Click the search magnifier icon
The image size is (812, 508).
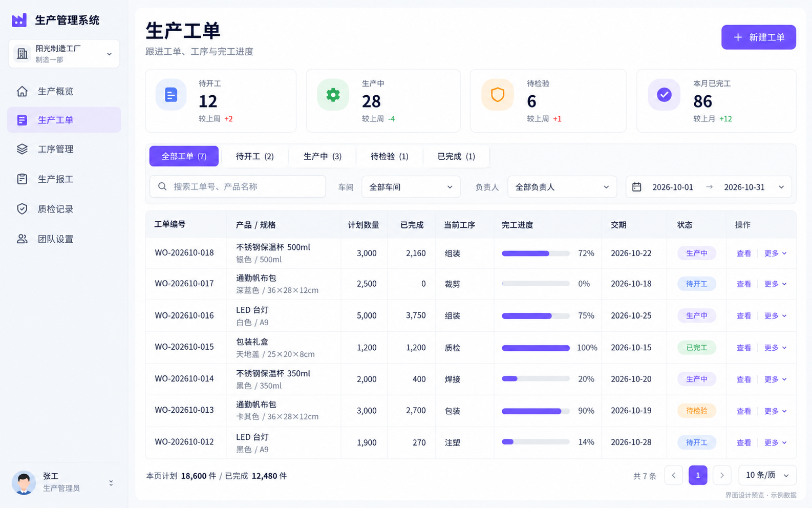[162, 186]
